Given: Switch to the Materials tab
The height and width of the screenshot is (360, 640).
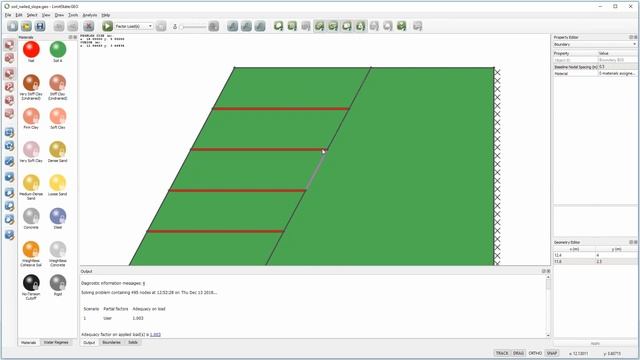Looking at the screenshot, I should click(x=29, y=342).
